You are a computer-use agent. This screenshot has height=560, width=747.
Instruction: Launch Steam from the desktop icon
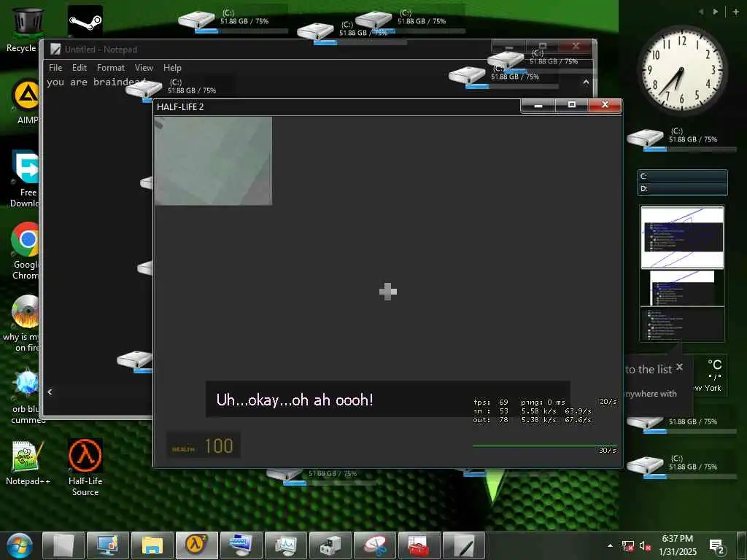(85, 21)
